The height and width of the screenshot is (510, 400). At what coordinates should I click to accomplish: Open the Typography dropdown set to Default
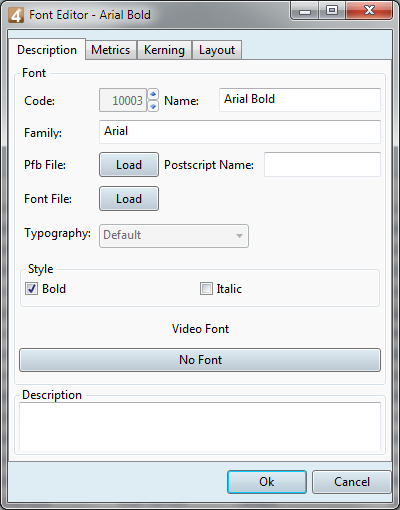click(174, 236)
